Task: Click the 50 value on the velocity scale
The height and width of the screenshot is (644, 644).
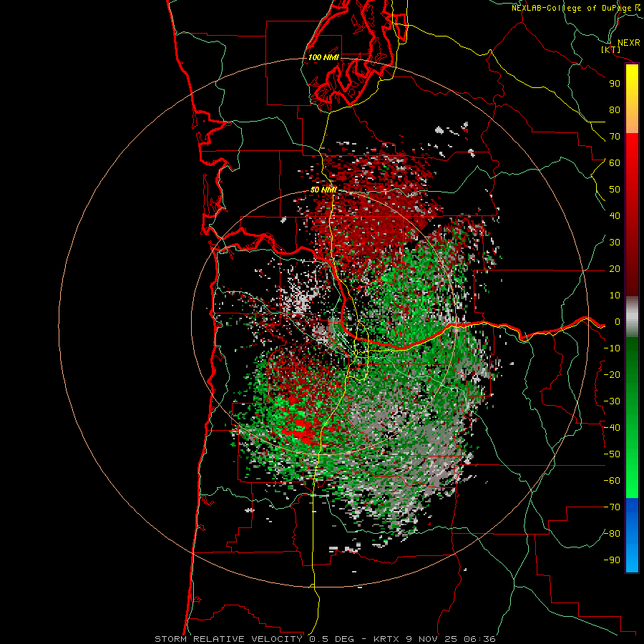Action: [x=615, y=190]
